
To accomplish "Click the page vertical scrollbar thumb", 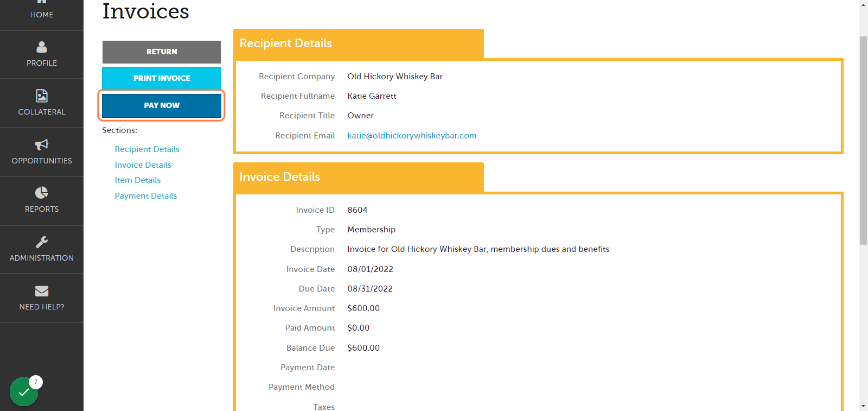I will point(864,140).
